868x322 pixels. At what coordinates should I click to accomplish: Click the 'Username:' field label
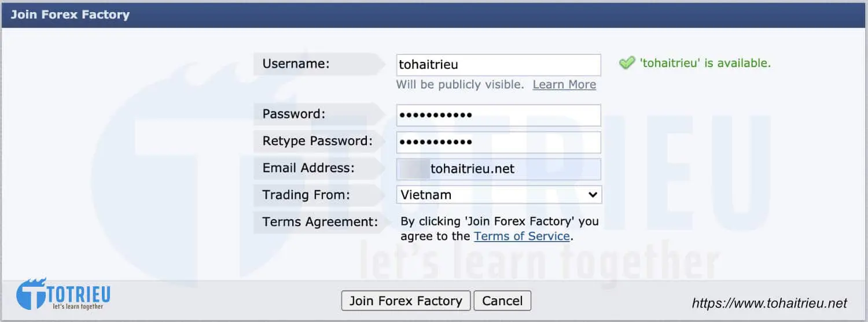click(x=296, y=64)
